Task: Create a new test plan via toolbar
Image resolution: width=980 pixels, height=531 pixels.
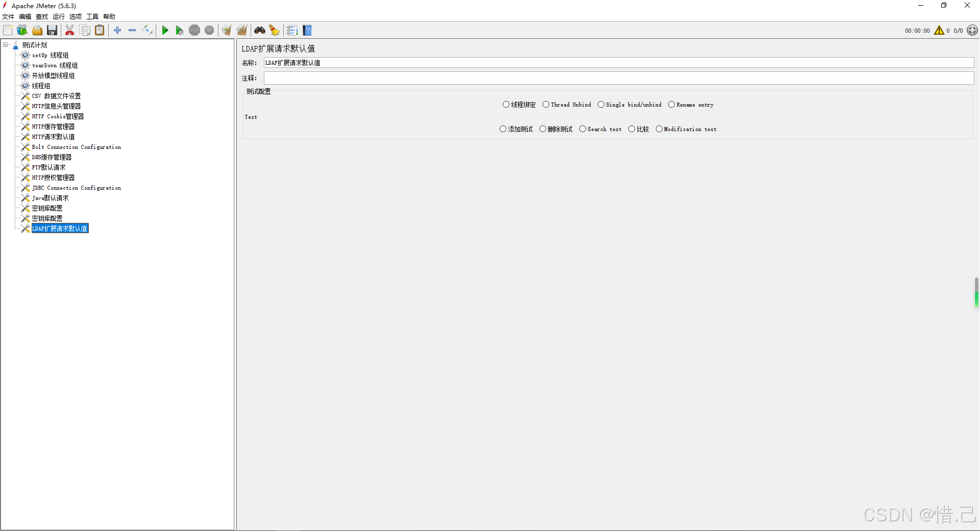Action: point(8,31)
